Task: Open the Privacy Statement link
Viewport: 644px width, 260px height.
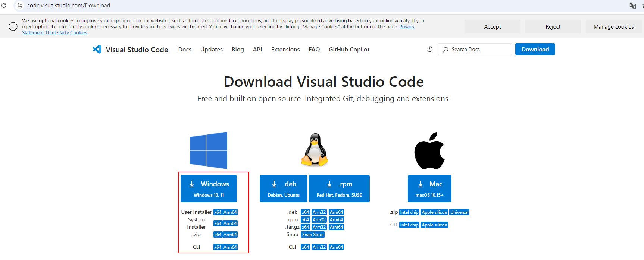Action: (x=407, y=27)
